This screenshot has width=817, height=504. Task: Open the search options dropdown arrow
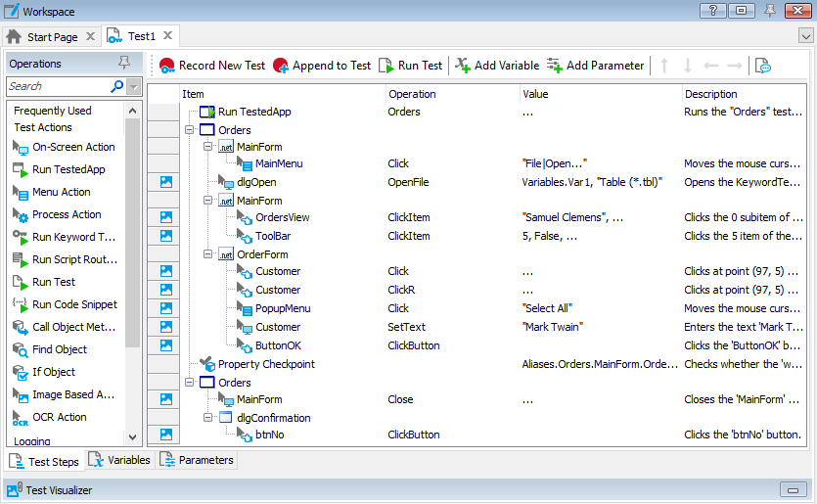tap(134, 86)
